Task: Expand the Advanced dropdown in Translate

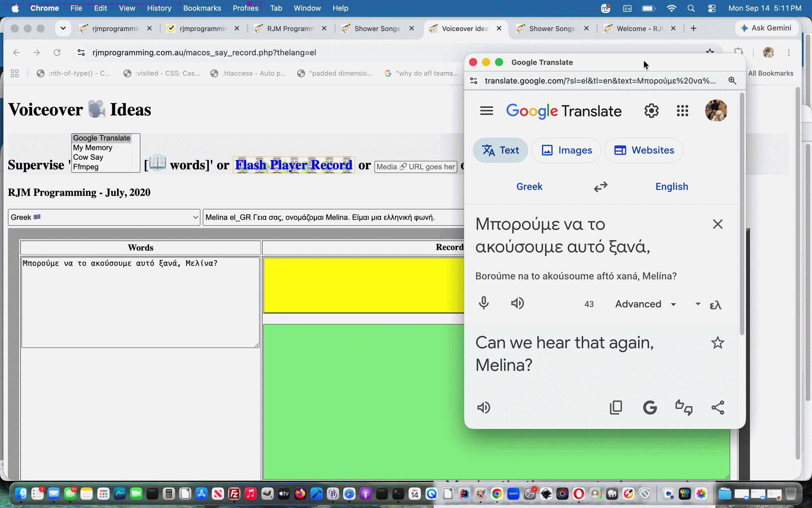Action: tap(645, 304)
